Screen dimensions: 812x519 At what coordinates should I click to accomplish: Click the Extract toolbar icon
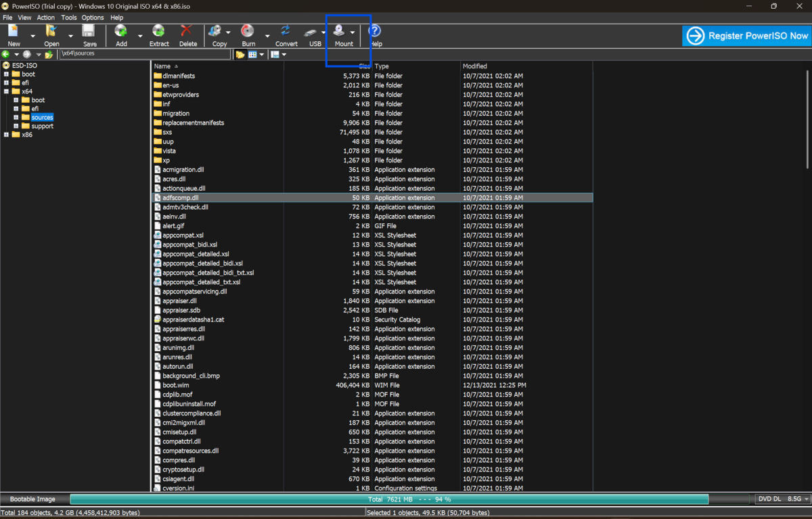(x=158, y=31)
